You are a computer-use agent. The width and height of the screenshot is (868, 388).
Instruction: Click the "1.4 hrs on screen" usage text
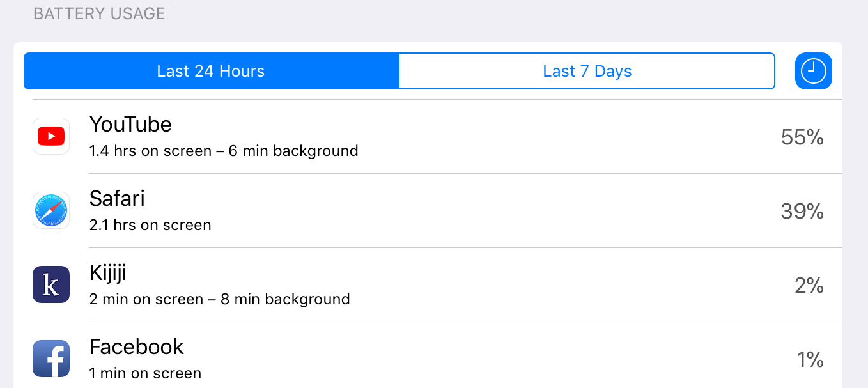click(150, 151)
